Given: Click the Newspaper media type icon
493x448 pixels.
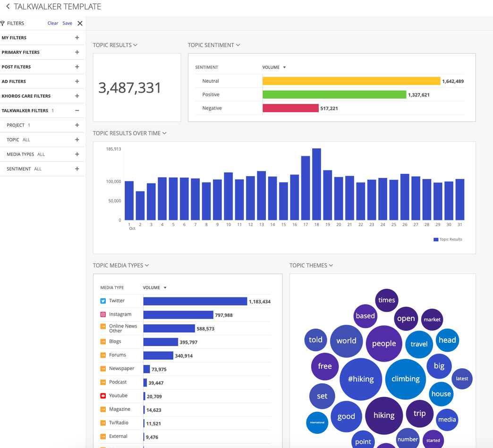Looking at the screenshot, I should (103, 369).
